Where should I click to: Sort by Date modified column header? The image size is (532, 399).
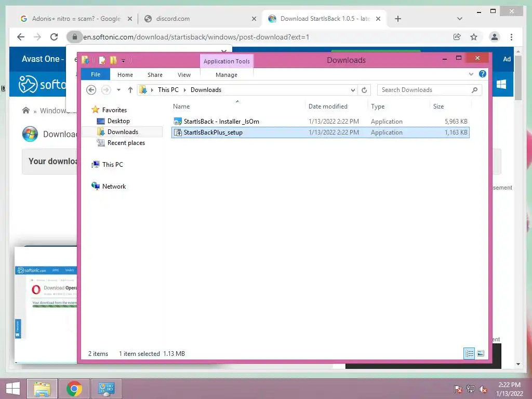[328, 106]
